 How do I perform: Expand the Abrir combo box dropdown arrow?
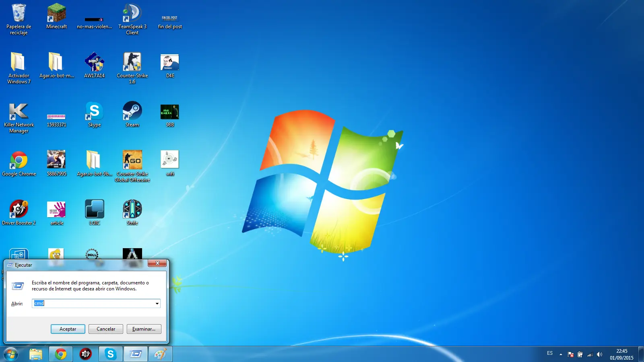[x=157, y=304]
